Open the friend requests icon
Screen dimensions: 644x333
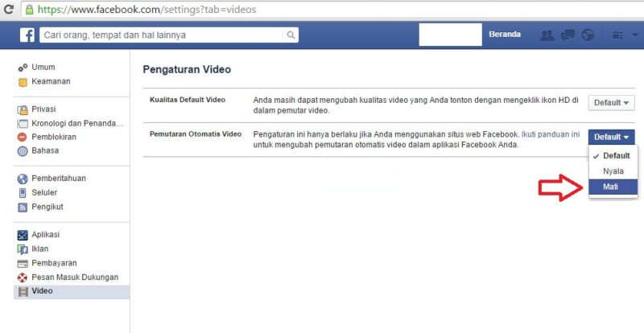tap(547, 35)
